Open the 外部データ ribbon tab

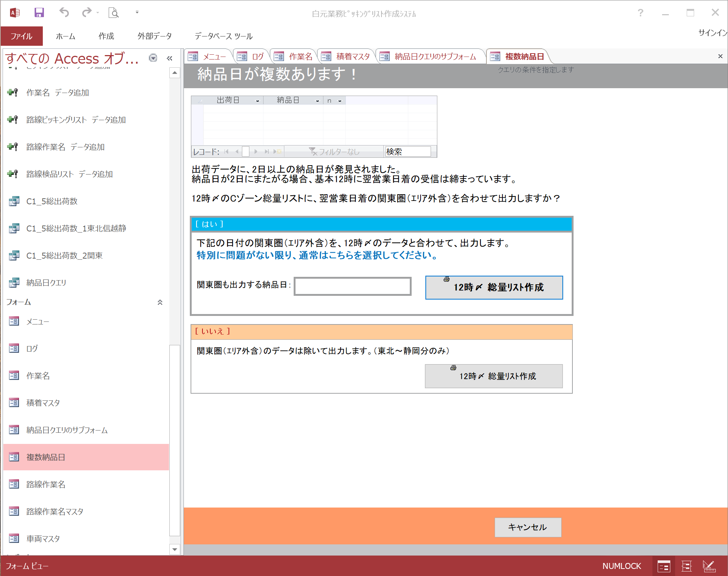pos(154,36)
